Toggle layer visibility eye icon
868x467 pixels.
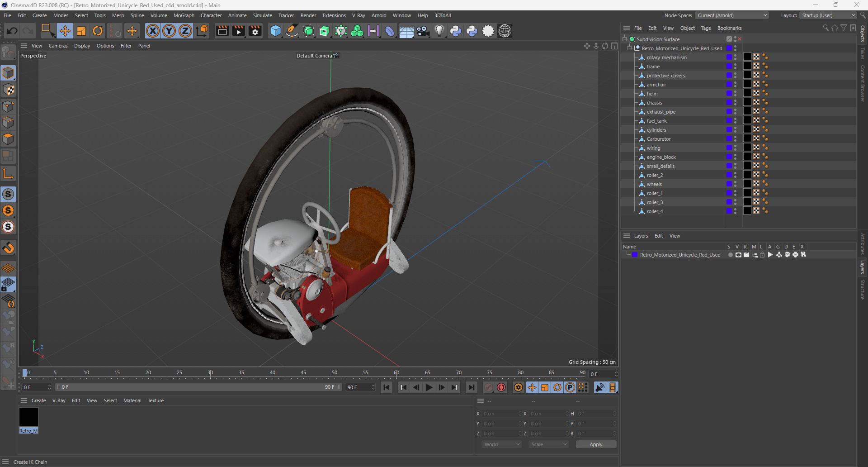click(738, 255)
